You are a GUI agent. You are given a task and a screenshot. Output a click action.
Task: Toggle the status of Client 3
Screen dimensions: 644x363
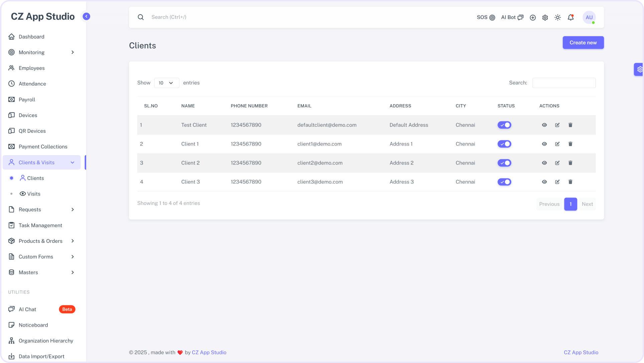504,182
